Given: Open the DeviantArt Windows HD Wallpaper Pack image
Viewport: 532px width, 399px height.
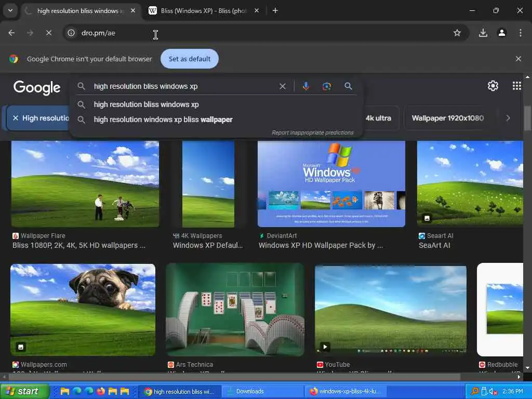Looking at the screenshot, I should pos(331,184).
